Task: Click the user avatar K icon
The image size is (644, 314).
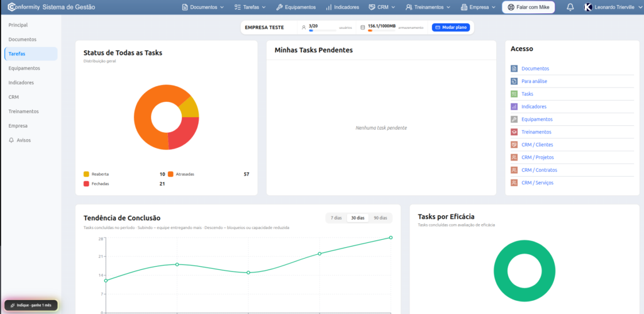Action: click(588, 7)
